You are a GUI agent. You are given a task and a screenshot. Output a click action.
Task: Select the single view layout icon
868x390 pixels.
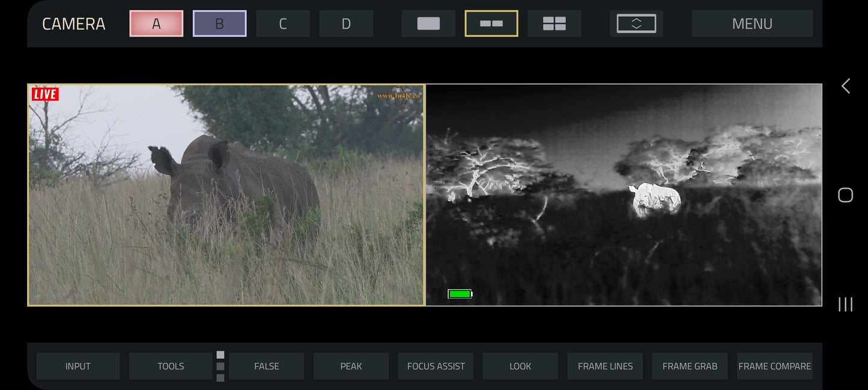pos(428,23)
